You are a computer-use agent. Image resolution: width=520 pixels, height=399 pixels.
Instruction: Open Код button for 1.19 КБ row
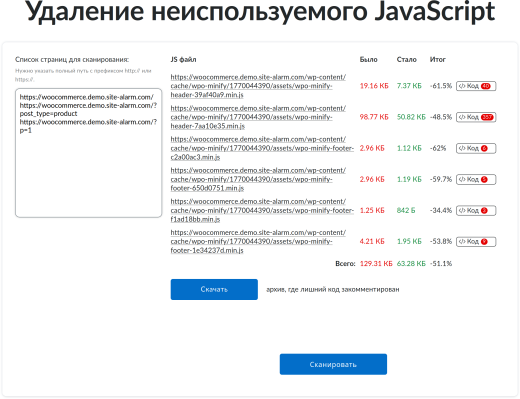476,179
